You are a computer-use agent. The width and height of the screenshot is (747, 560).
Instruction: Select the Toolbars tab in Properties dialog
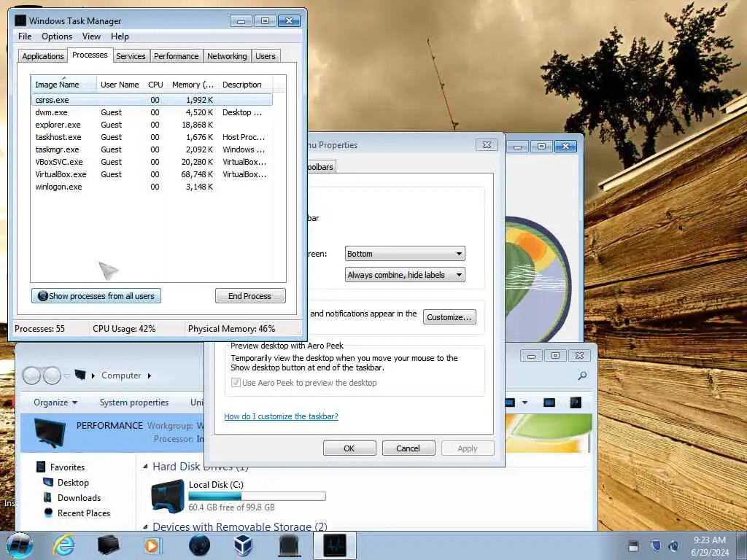(321, 167)
